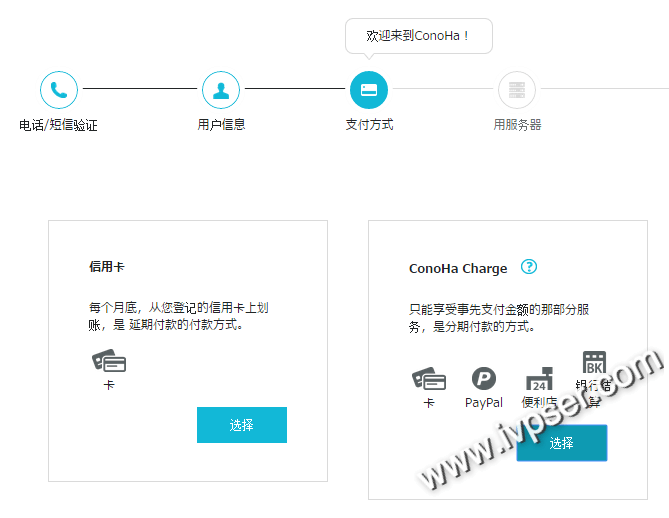Image resolution: width=669 pixels, height=518 pixels.
Task: Click the card icon in the 信用卡 panel
Action: [109, 361]
